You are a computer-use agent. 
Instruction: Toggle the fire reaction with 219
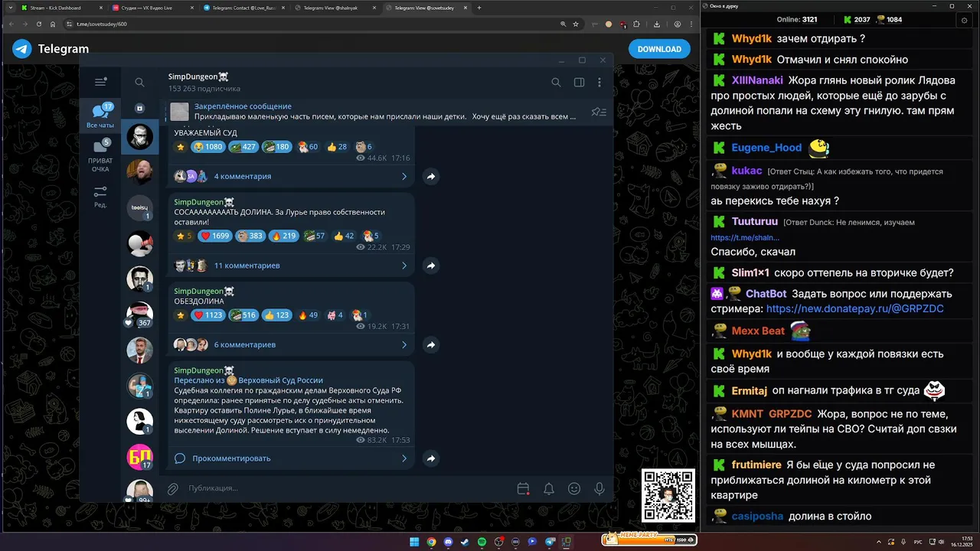pyautogui.click(x=284, y=236)
